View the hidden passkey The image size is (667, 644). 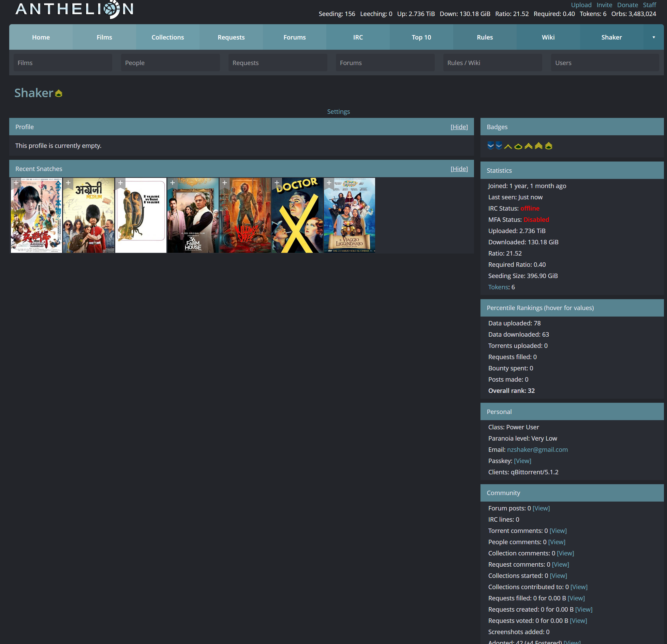[x=522, y=461]
